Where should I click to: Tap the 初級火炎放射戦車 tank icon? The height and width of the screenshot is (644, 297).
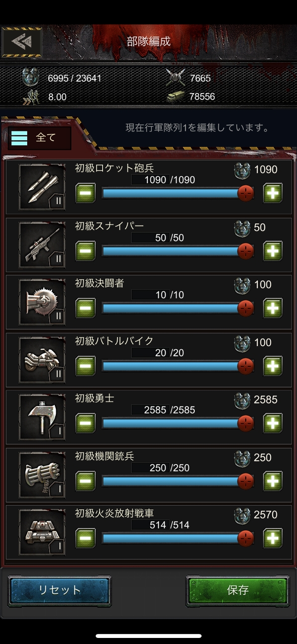point(42,532)
